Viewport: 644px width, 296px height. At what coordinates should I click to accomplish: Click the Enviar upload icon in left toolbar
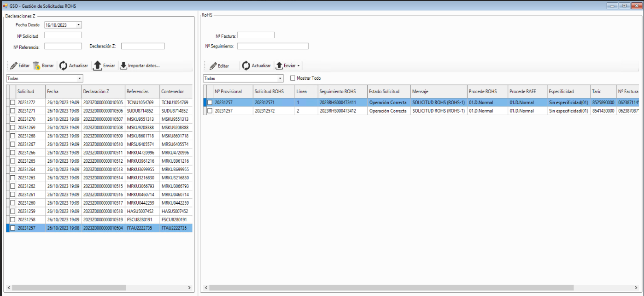click(97, 65)
